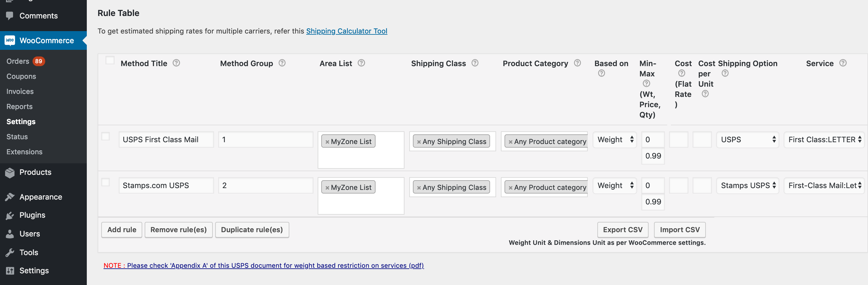
Task: Click help icon next to Service
Action: [843, 63]
